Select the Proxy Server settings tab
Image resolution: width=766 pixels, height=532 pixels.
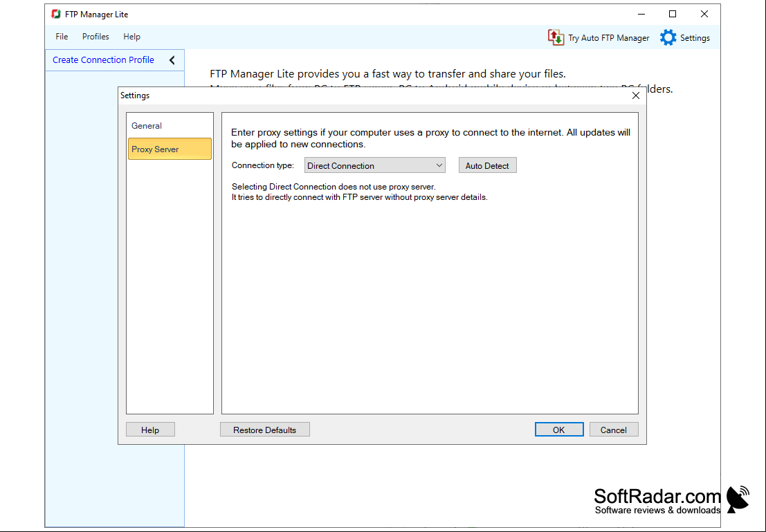pyautogui.click(x=170, y=149)
